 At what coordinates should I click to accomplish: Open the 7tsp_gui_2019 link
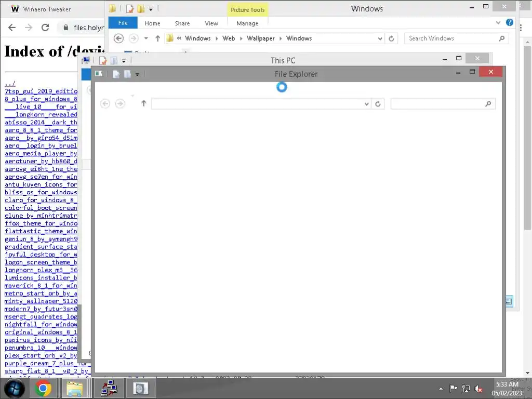(41, 91)
